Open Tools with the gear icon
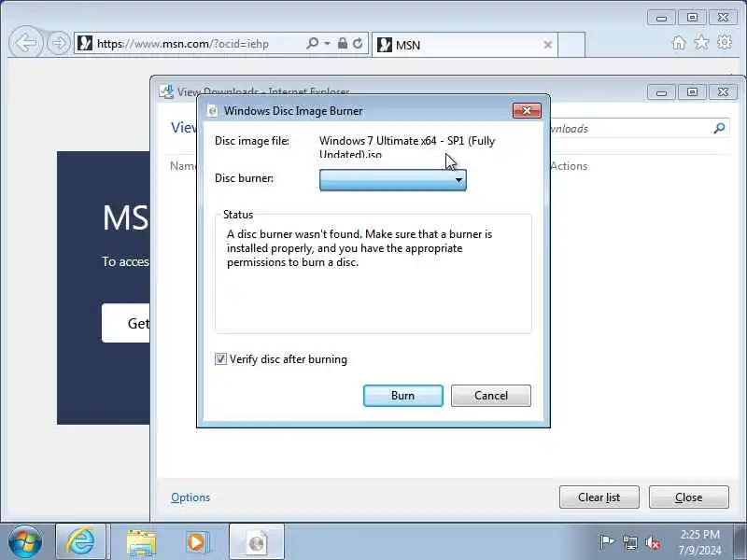The image size is (747, 560). click(725, 43)
